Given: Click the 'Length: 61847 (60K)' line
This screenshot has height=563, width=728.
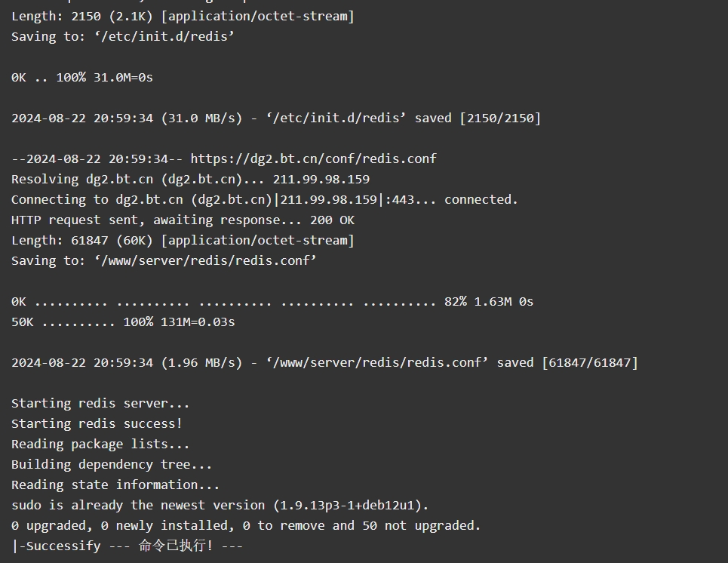Looking at the screenshot, I should point(183,241).
